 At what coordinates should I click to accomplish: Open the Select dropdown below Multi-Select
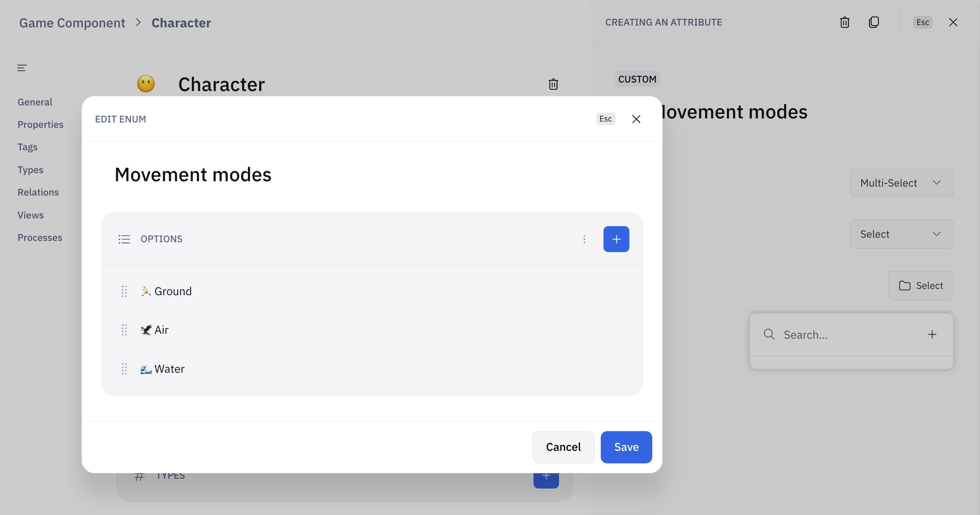(x=901, y=233)
